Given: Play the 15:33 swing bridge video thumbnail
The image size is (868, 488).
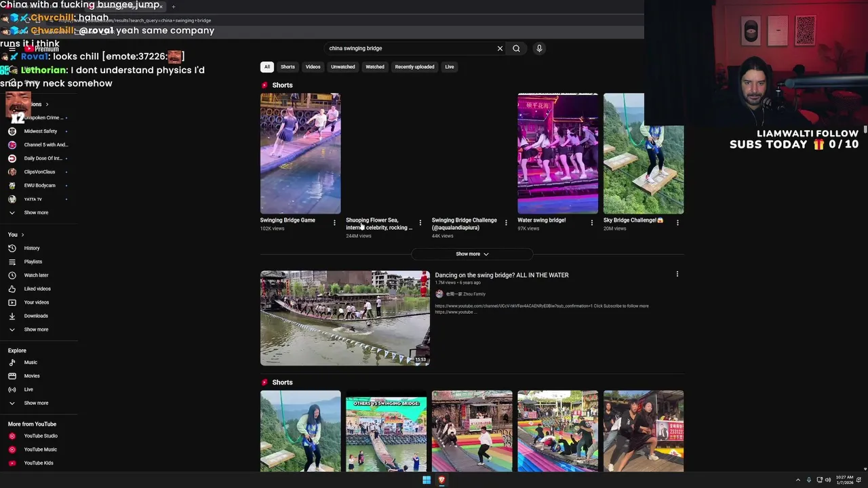Looking at the screenshot, I should tap(345, 319).
